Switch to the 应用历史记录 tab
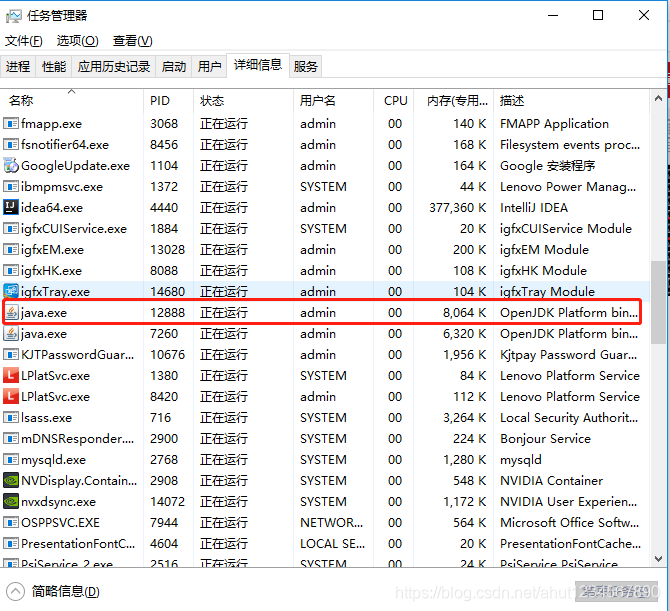This screenshot has height=611, width=670. tap(114, 67)
